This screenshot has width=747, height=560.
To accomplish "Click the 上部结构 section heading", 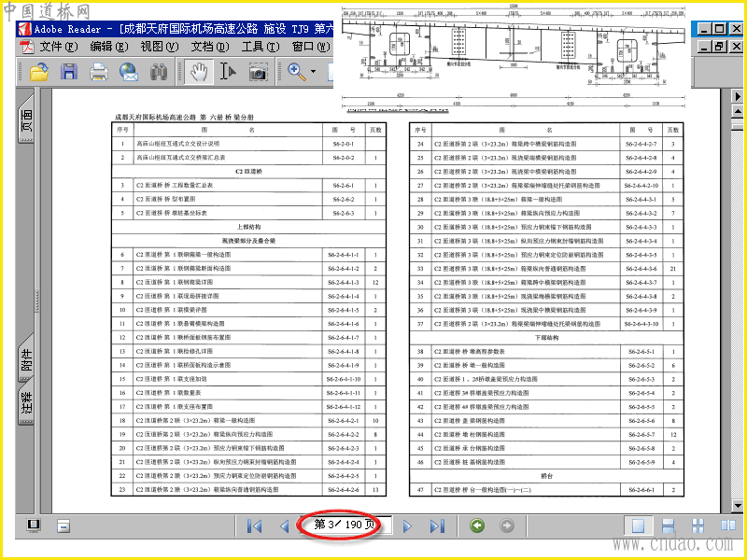I will tap(248, 227).
